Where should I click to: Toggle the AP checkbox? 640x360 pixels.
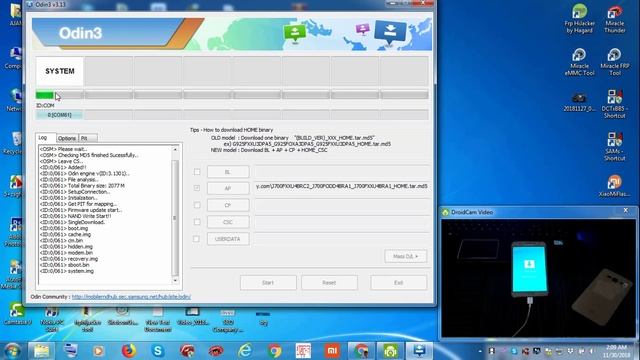197,188
